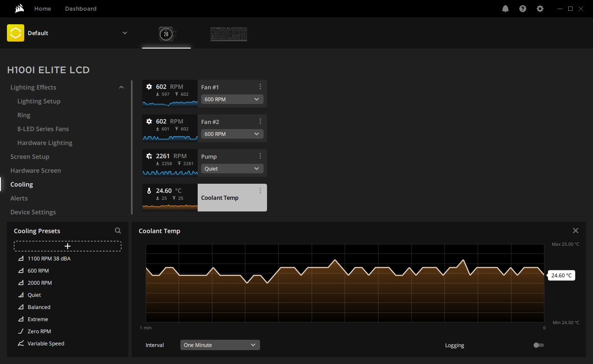Open Pump three-dot options menu
This screenshot has height=364, width=593.
coord(260,156)
